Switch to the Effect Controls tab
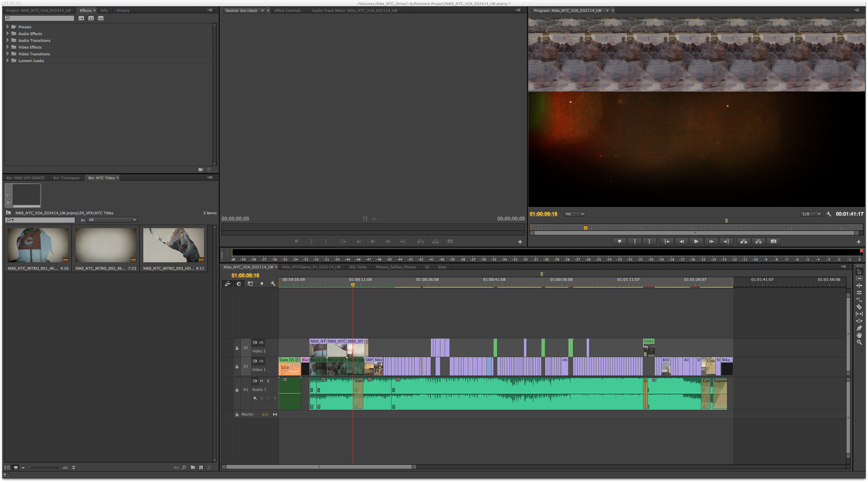This screenshot has width=868, height=482. coord(287,10)
